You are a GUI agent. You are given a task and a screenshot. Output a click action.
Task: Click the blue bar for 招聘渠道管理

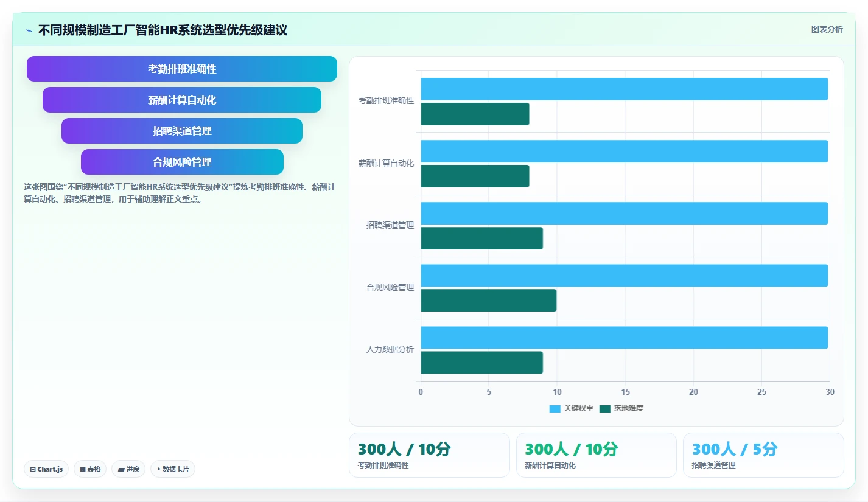[624, 213]
